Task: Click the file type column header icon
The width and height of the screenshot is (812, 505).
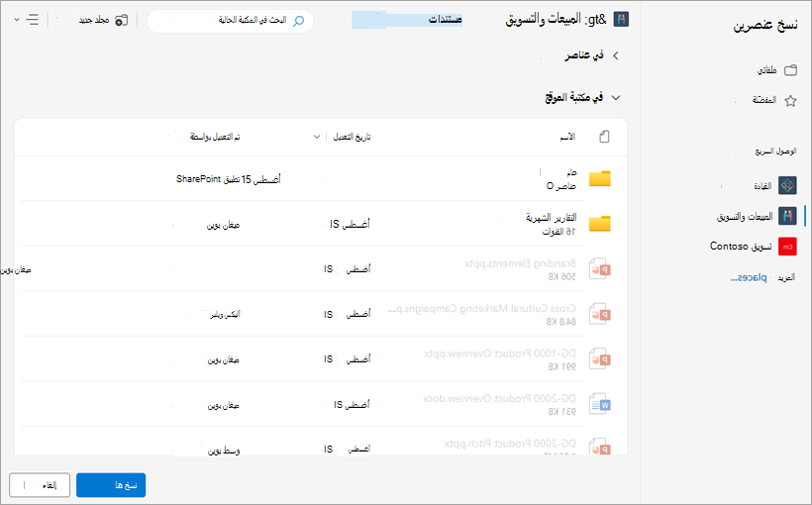Action: pyautogui.click(x=604, y=137)
